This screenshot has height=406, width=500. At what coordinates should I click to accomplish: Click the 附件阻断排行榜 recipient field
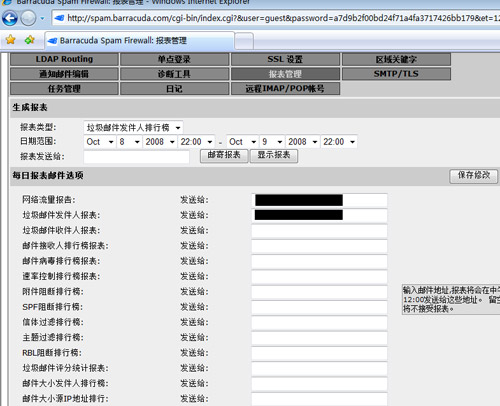click(x=319, y=292)
